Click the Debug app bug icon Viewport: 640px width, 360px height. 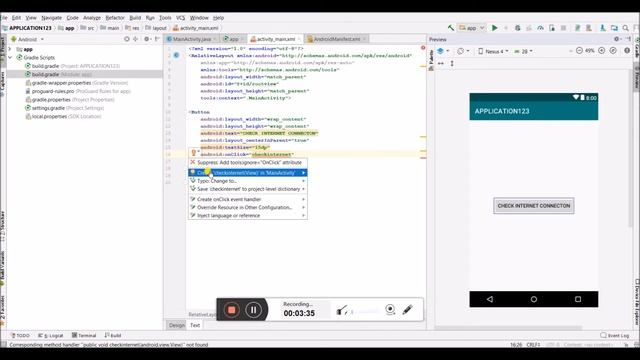point(518,28)
